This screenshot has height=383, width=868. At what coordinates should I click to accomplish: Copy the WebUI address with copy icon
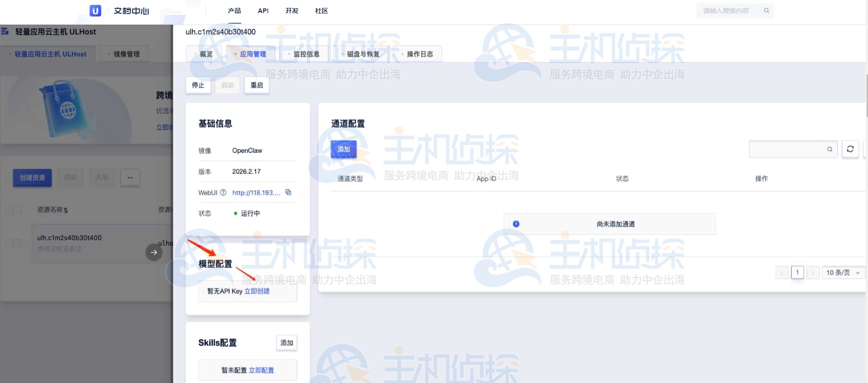click(288, 192)
